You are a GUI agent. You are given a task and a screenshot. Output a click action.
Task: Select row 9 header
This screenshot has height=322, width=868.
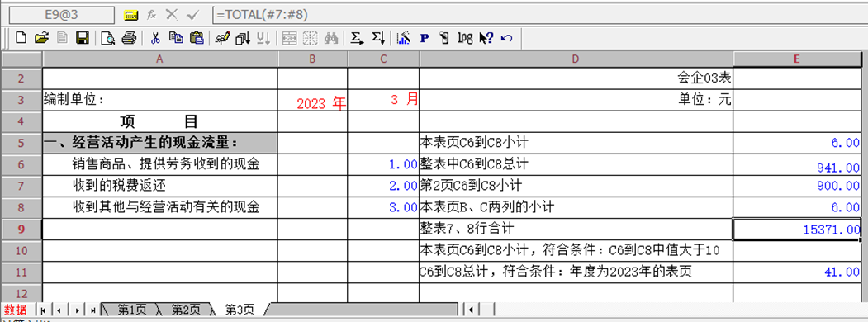21,229
